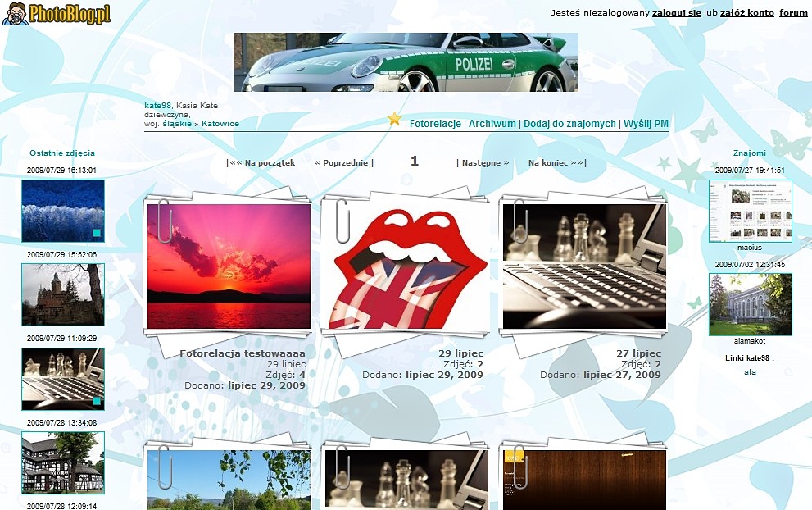
Task: Open the załóż konto signup link
Action: pyautogui.click(x=746, y=13)
